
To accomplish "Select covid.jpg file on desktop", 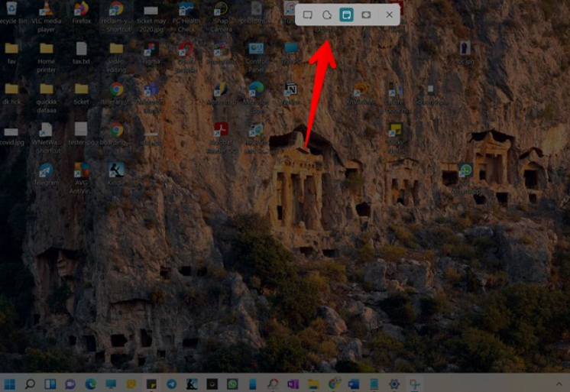I will pos(11,134).
